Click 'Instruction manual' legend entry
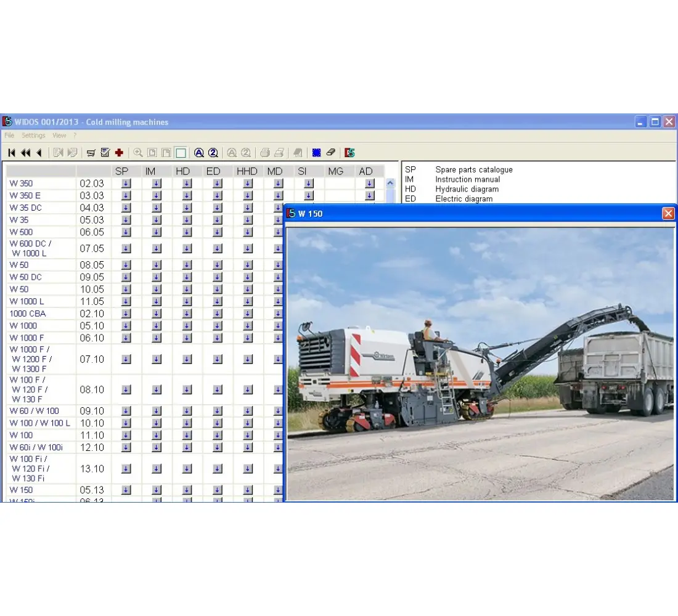 467,179
